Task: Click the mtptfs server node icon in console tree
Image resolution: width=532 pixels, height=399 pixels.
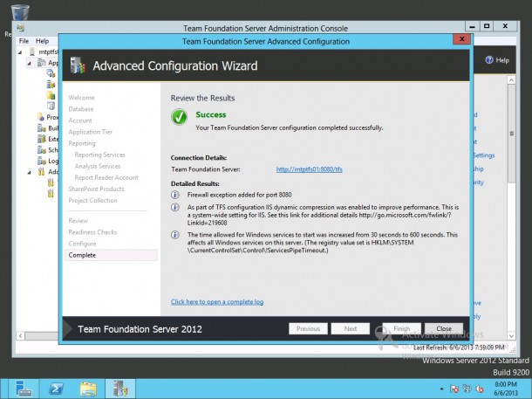Action: [32, 52]
